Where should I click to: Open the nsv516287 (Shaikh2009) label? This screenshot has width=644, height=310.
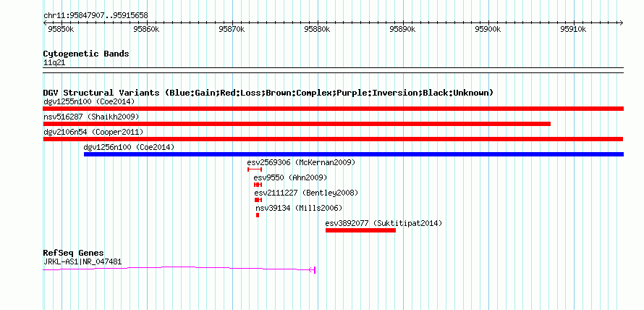pyautogui.click(x=91, y=117)
